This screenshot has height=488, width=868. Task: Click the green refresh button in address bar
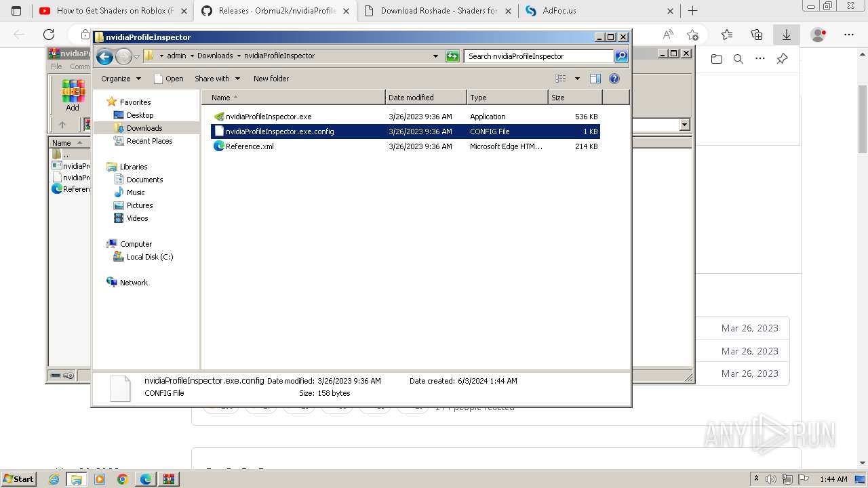click(452, 56)
